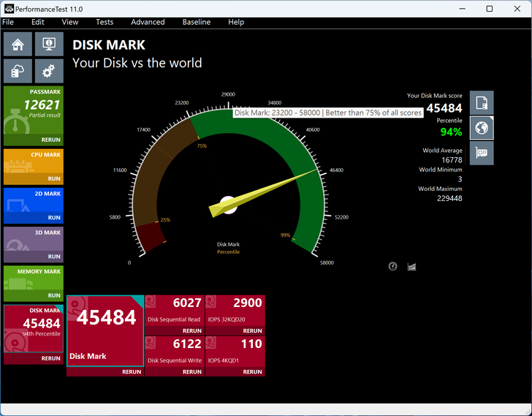Click the results document icon

(x=482, y=103)
